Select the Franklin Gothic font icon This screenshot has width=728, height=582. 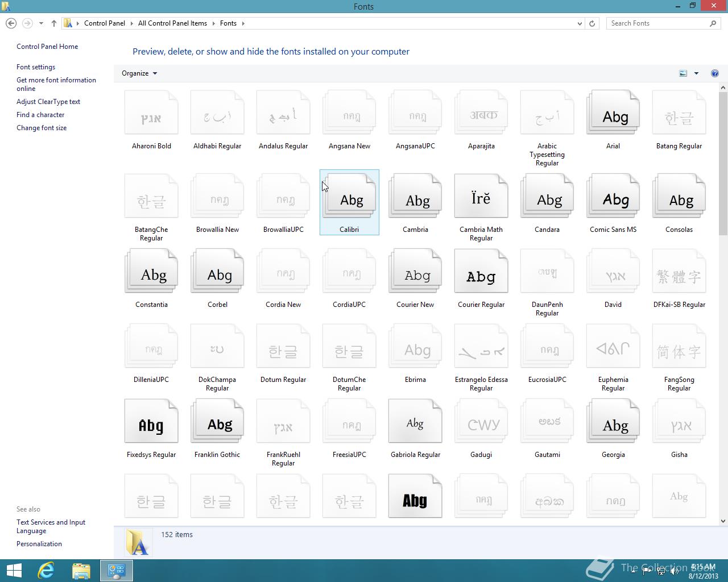point(217,421)
